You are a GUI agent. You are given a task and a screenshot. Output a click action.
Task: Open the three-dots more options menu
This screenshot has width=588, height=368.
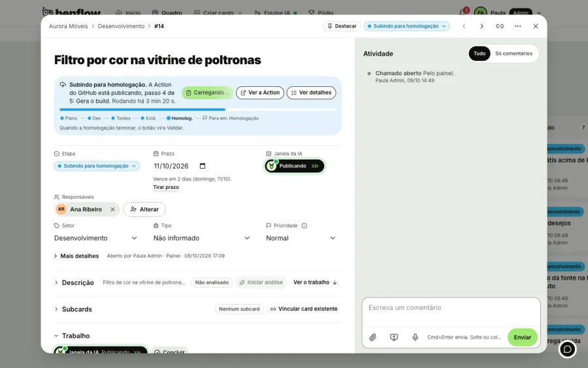[517, 26]
